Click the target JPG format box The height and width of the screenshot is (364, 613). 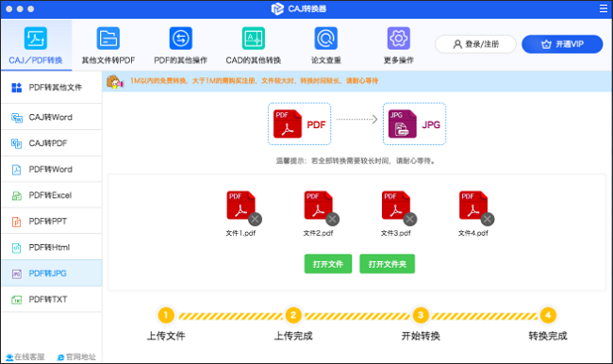pos(414,124)
